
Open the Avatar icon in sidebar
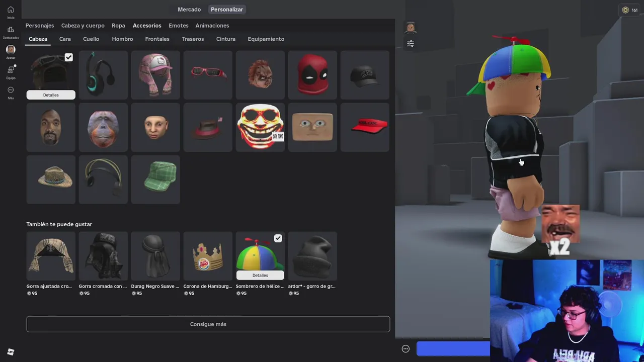(11, 49)
